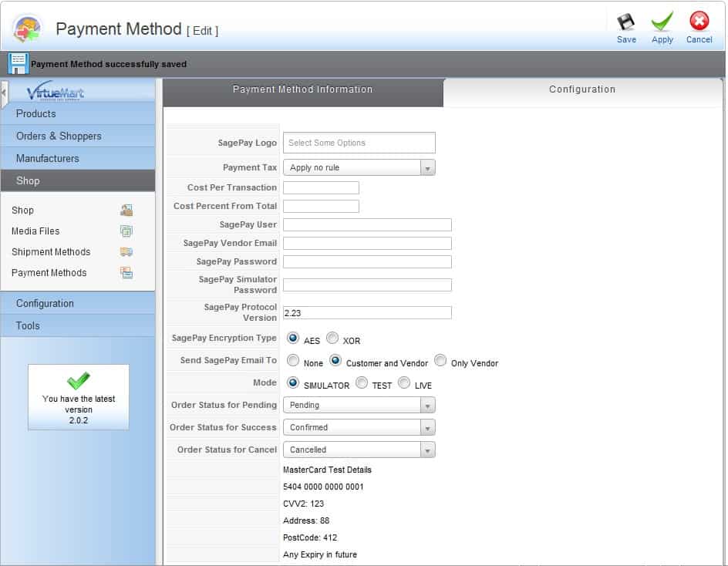Choose Customer and Vendor email option
The width and height of the screenshot is (728, 566).
pos(335,360)
